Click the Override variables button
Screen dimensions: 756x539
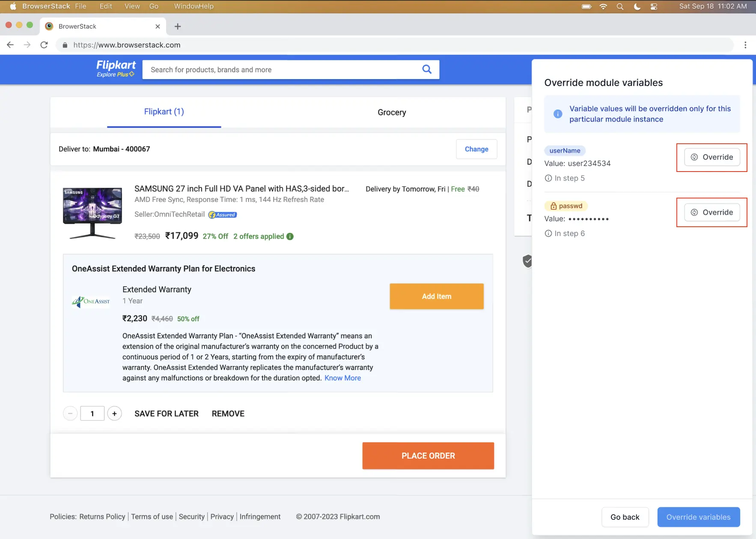(x=698, y=517)
